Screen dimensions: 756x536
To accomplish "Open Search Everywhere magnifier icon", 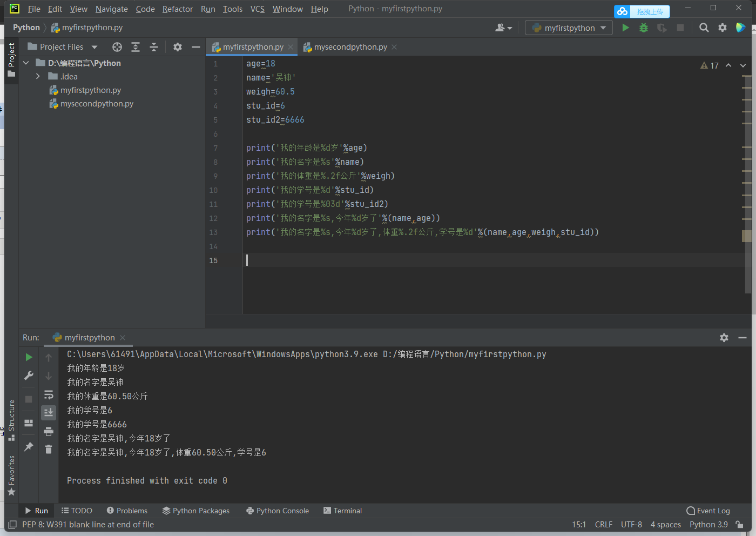I will pyautogui.click(x=704, y=28).
